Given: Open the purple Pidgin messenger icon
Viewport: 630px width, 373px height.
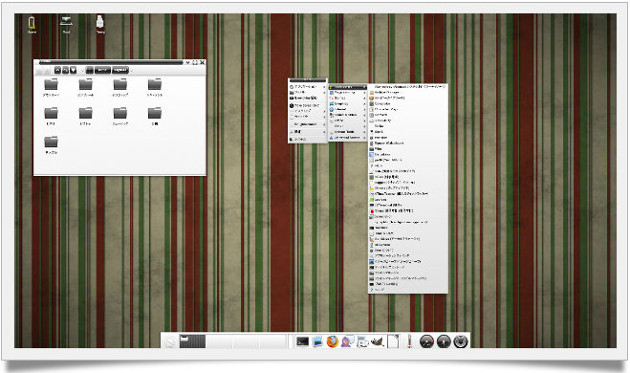Looking at the screenshot, I should [x=347, y=342].
